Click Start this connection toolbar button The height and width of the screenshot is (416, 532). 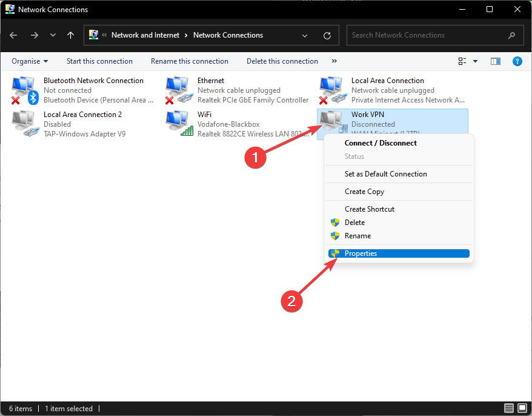99,61
